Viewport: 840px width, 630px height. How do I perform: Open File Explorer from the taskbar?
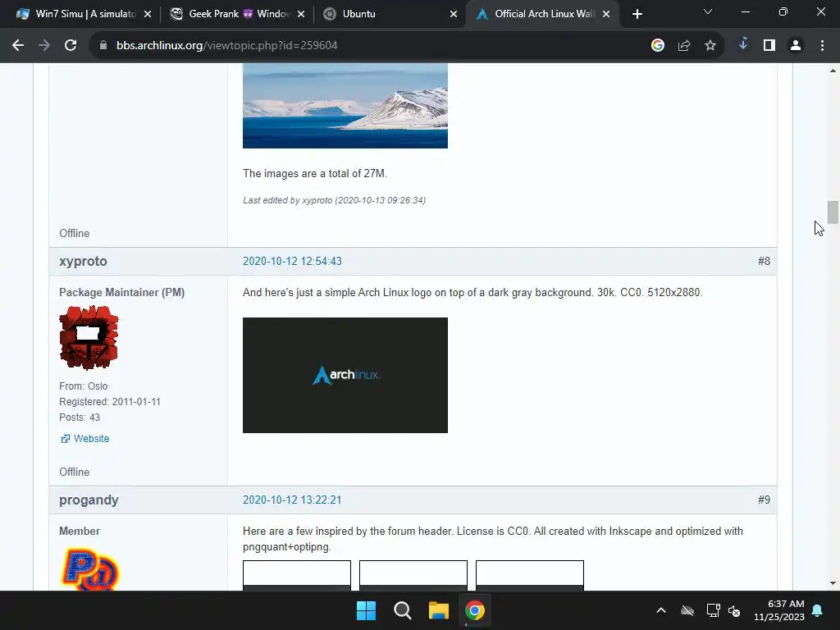pos(439,610)
